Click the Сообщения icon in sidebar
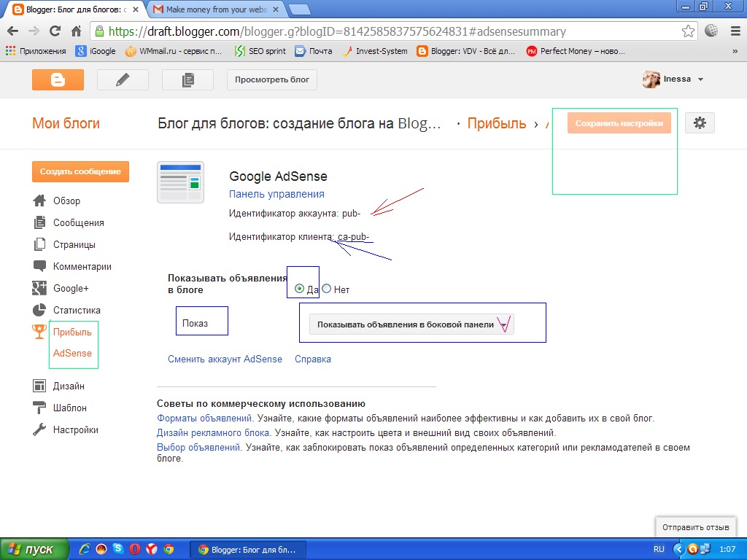 [x=39, y=222]
